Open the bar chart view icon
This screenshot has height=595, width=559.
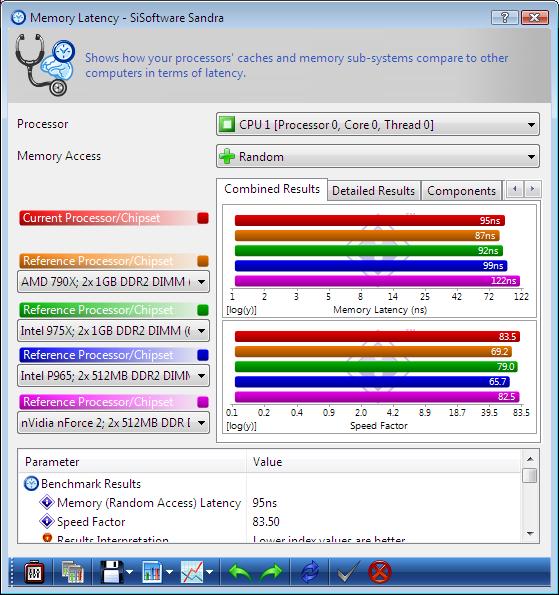(x=152, y=572)
